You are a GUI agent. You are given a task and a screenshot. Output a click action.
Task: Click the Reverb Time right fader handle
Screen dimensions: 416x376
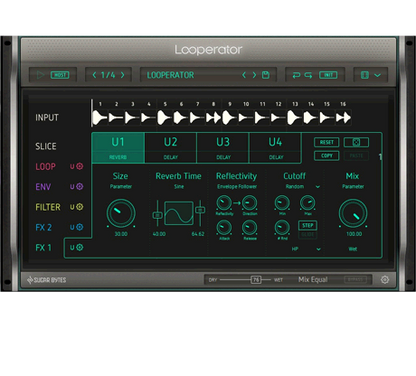(200, 210)
